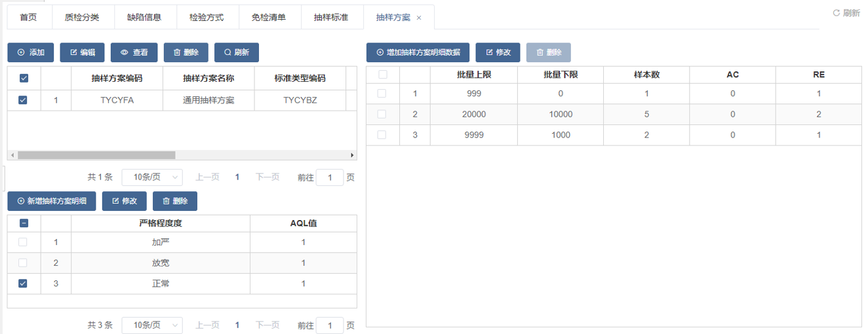Click the 放宽 cell

(161, 263)
